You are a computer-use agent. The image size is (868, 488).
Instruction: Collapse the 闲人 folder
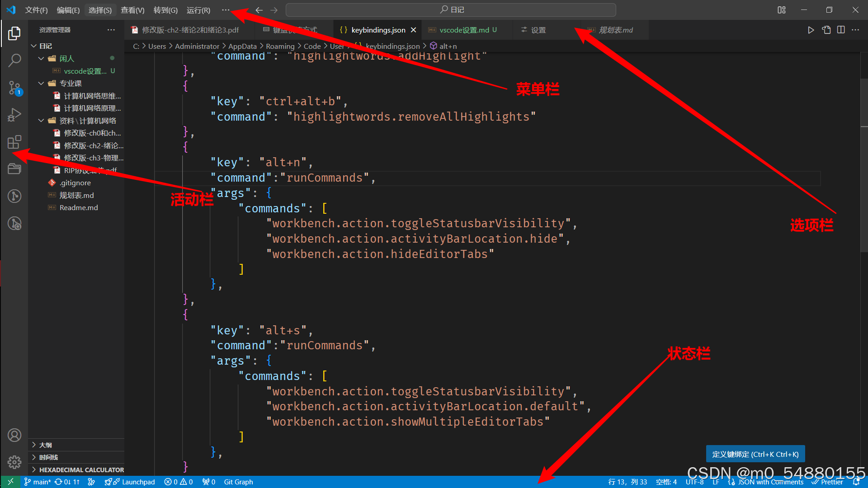41,58
